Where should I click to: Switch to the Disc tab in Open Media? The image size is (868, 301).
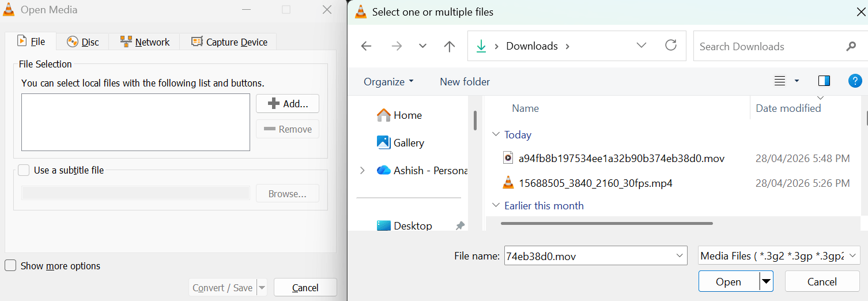[83, 42]
